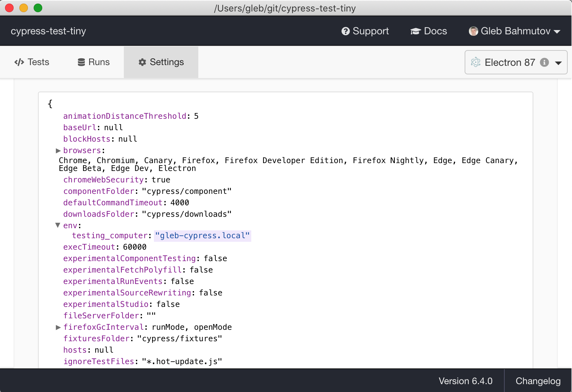Click the downloadsFolder key
572x392 pixels.
pyautogui.click(x=99, y=214)
